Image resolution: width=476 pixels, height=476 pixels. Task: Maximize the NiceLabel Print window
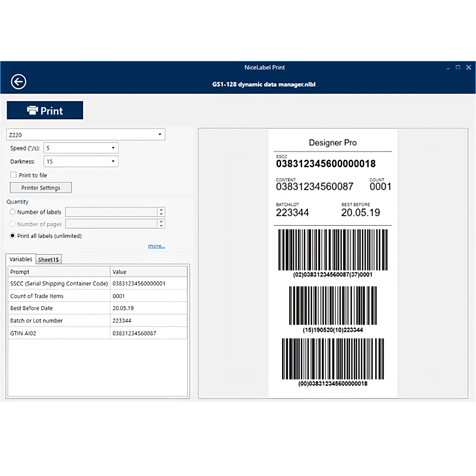[x=458, y=67]
